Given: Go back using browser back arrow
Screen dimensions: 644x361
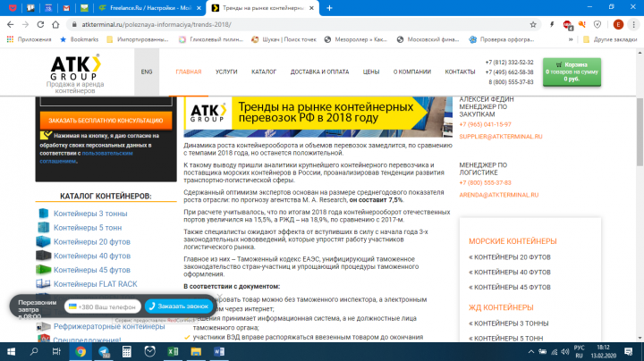Looking at the screenshot, I should pos(10,25).
